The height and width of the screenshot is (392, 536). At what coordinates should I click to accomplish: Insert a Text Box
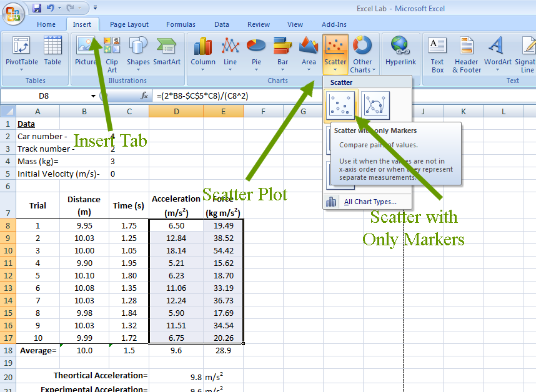(437, 54)
